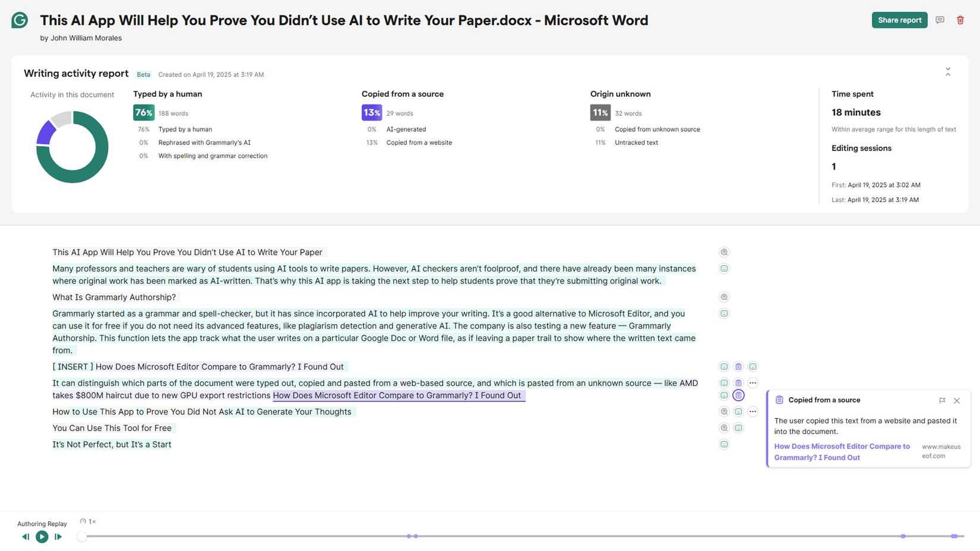Select the highlighted purple clipboard icon

[738, 395]
